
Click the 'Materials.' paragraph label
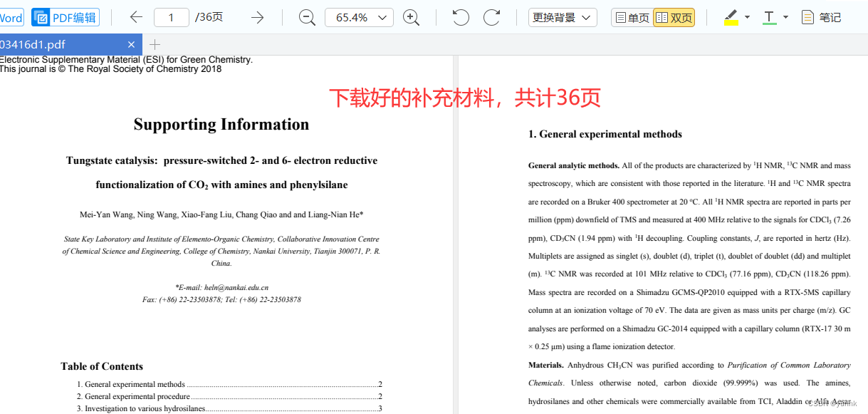click(546, 365)
